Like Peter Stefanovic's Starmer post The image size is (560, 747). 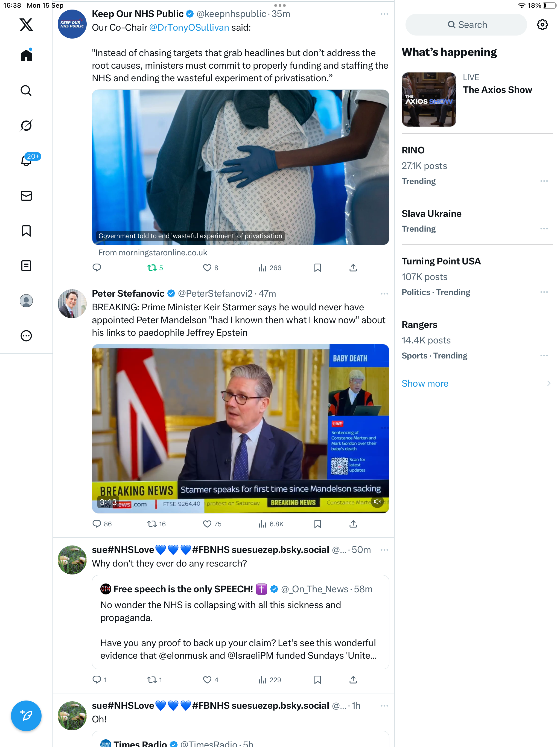pos(207,524)
